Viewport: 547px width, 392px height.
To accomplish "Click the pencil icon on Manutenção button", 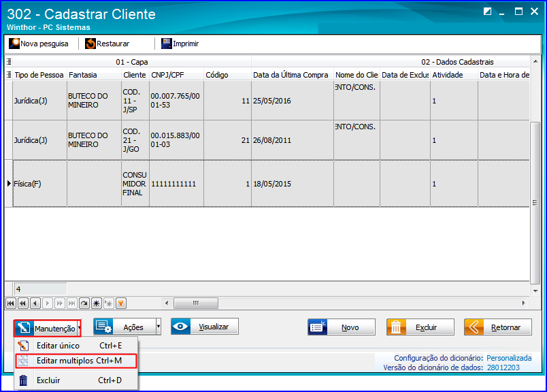I will (24, 328).
